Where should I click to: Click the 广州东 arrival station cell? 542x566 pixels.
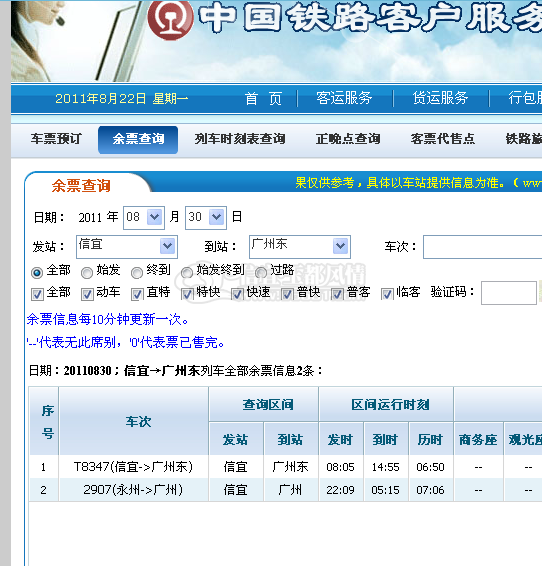[x=290, y=467]
